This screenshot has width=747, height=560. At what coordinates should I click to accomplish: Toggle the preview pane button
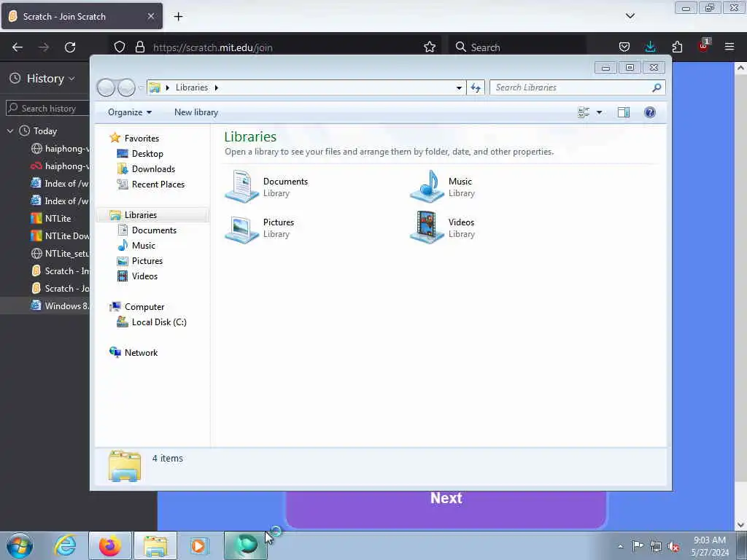[624, 112]
